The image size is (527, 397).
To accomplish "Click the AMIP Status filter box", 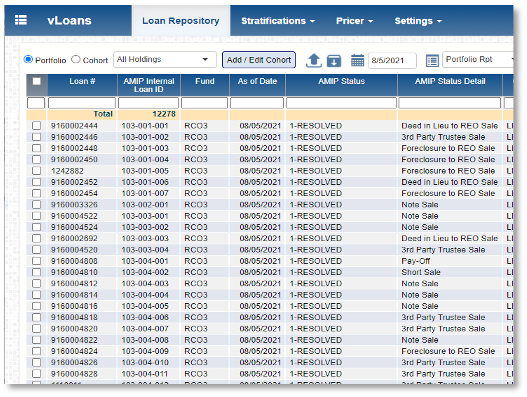I will tap(341, 103).
